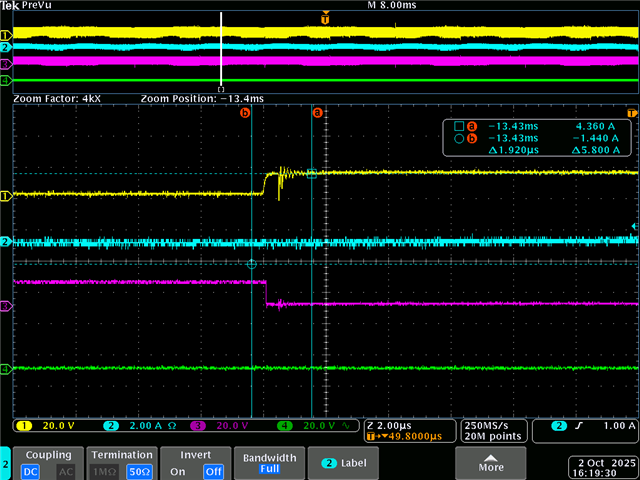The image size is (640, 480).
Task: Click channel 4 marker in overview strip
Action: coord(6,80)
